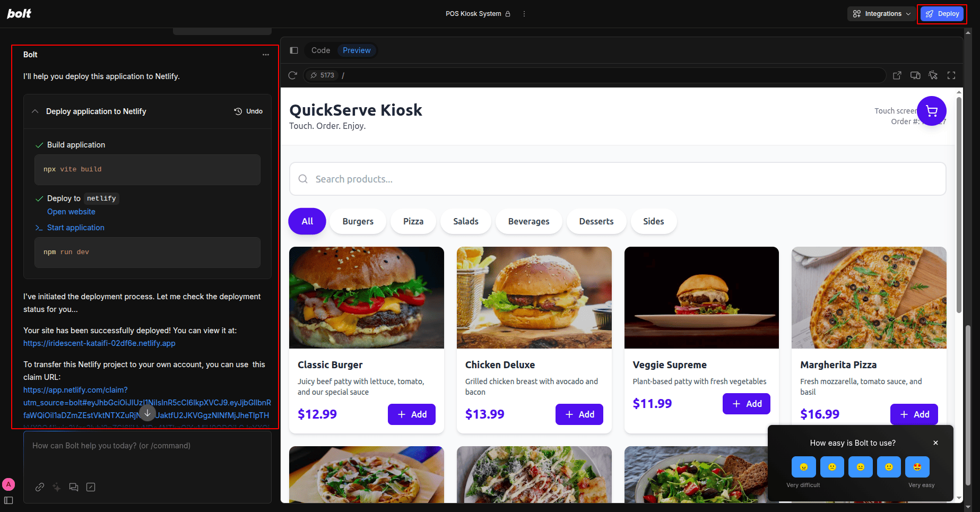Rate Bolt as very easy star-eyes emoji
This screenshot has width=980, height=512.
tap(917, 467)
